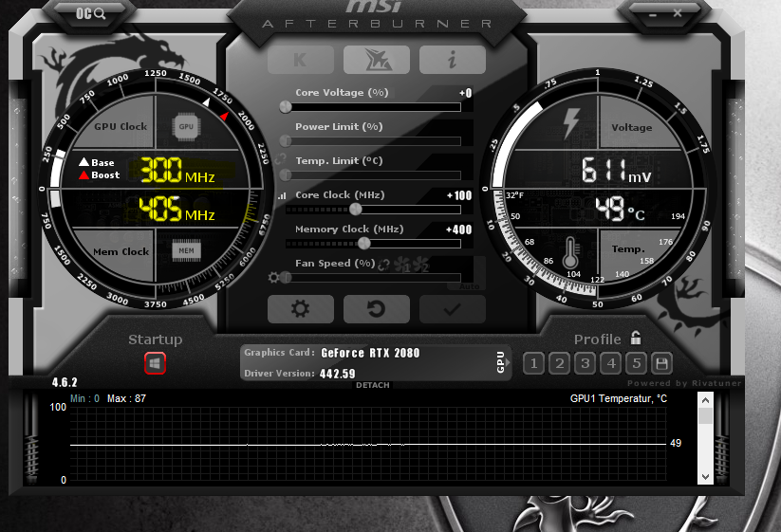The image size is (781, 532).
Task: Click the MSI jet logo button
Action: coord(377,60)
